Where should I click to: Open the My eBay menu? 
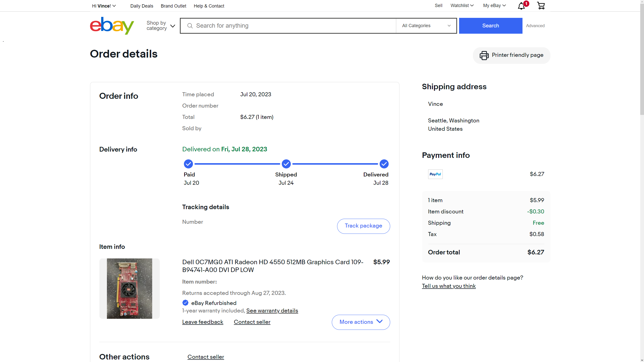[x=494, y=6]
